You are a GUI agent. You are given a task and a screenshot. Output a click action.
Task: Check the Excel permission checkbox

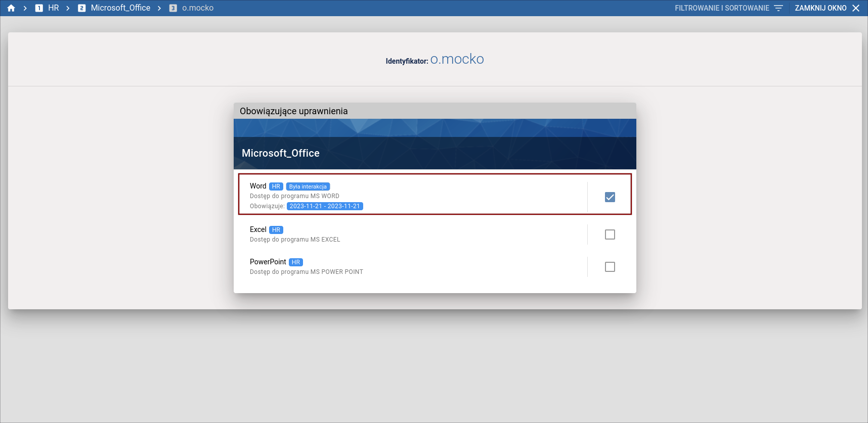pos(610,234)
